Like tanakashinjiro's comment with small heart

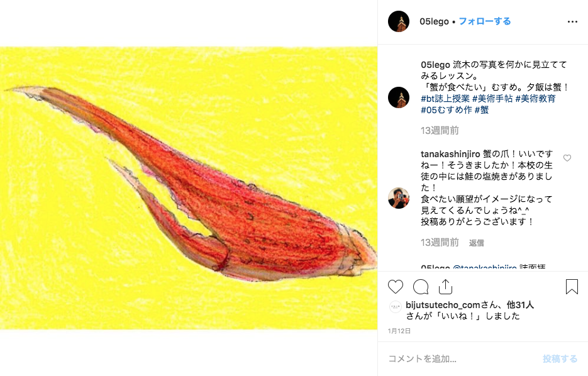click(x=567, y=158)
